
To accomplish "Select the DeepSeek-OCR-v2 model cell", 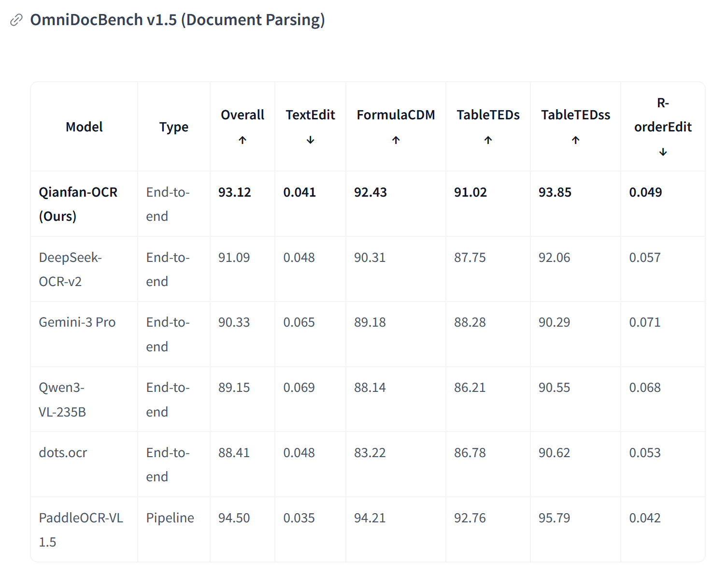I will [70, 269].
